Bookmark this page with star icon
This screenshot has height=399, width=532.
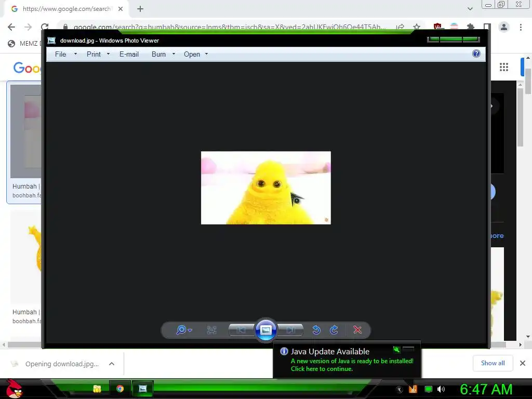pyautogui.click(x=417, y=27)
